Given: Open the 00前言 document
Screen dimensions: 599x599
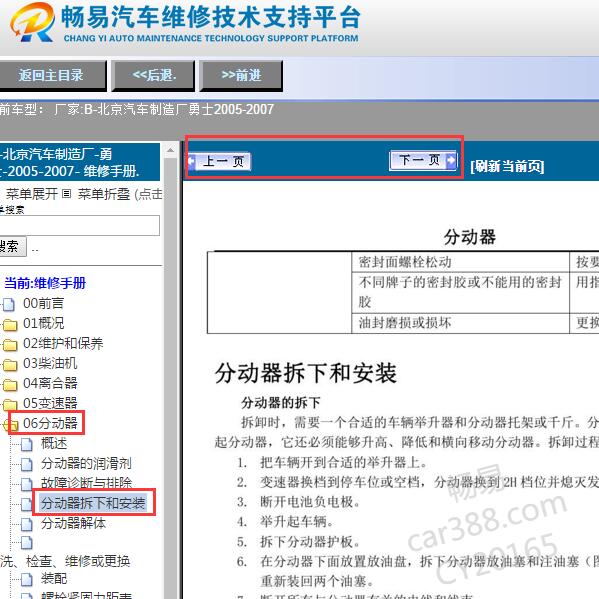Looking at the screenshot, I should (x=43, y=303).
